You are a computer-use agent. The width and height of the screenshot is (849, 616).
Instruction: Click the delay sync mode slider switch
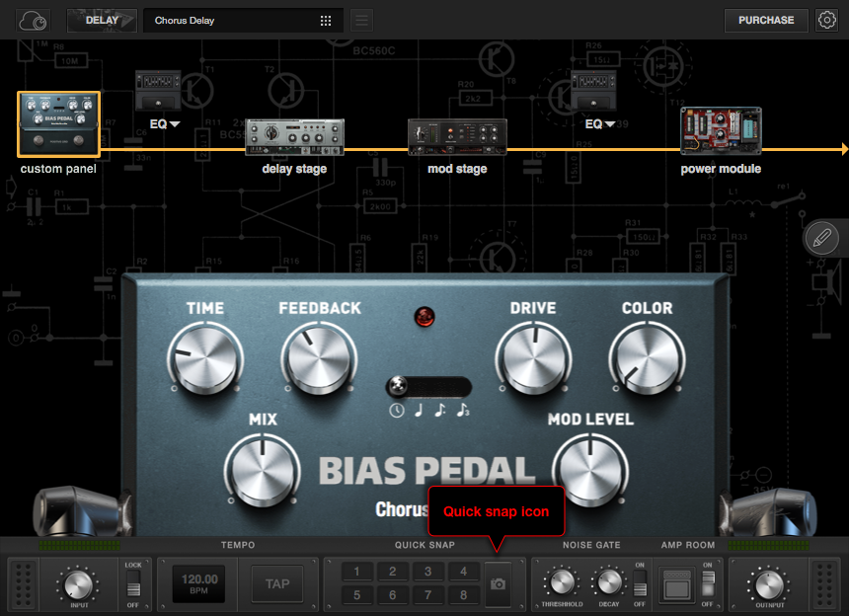pos(428,387)
